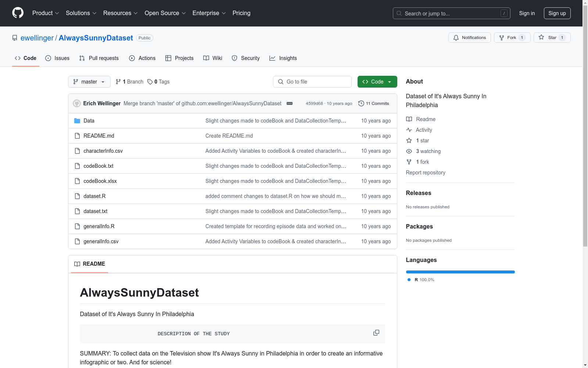Click the magnifier icon in the header search
This screenshot has width=588, height=368.
(399, 13)
